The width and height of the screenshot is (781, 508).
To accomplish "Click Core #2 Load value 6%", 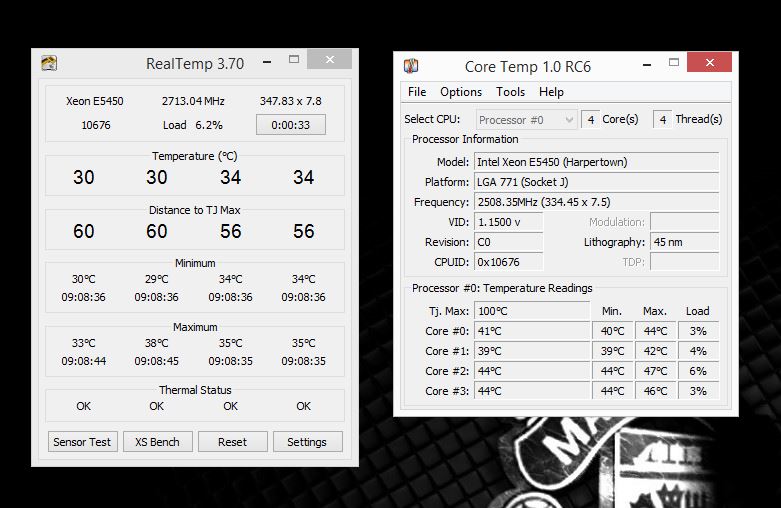I will (698, 371).
